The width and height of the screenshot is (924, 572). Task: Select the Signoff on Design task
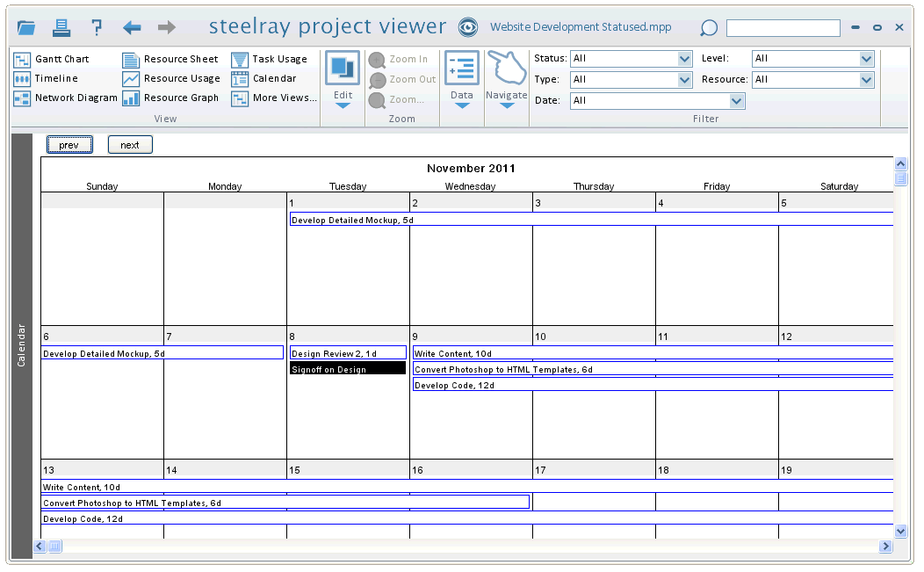click(348, 369)
